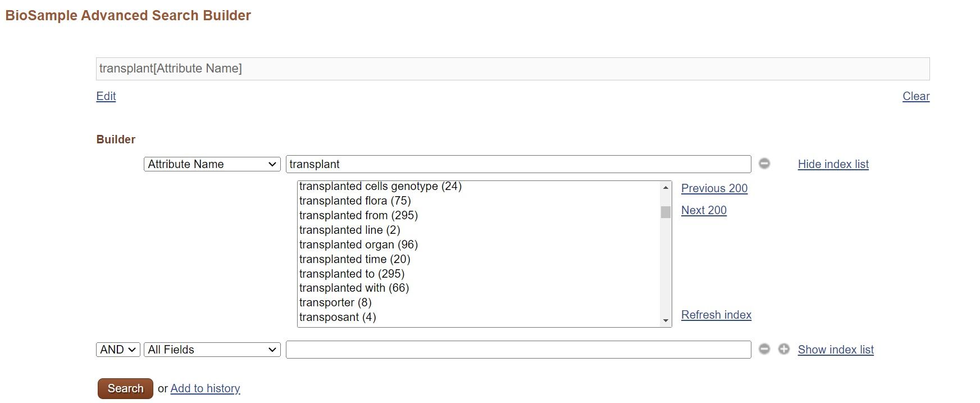The height and width of the screenshot is (403, 980).
Task: Remove the Attribute Name transplant row
Action: pos(764,164)
